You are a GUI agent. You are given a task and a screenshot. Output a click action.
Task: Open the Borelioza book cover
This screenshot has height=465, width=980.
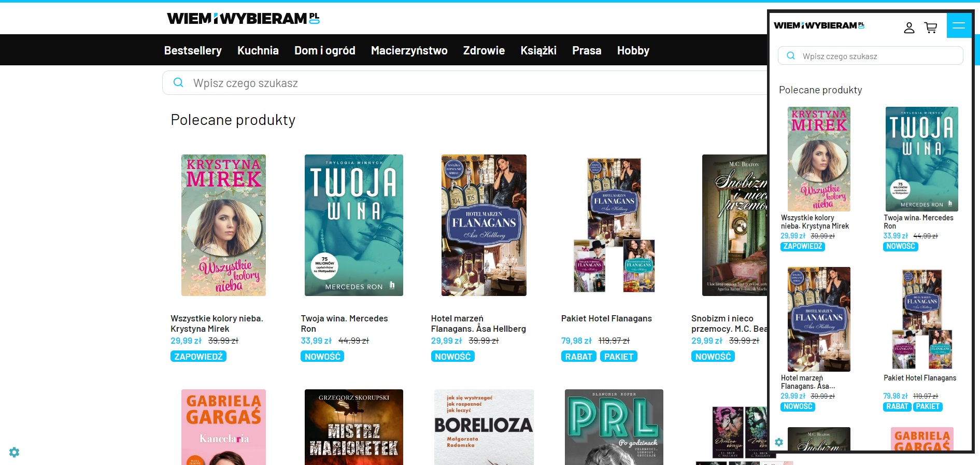point(484,427)
